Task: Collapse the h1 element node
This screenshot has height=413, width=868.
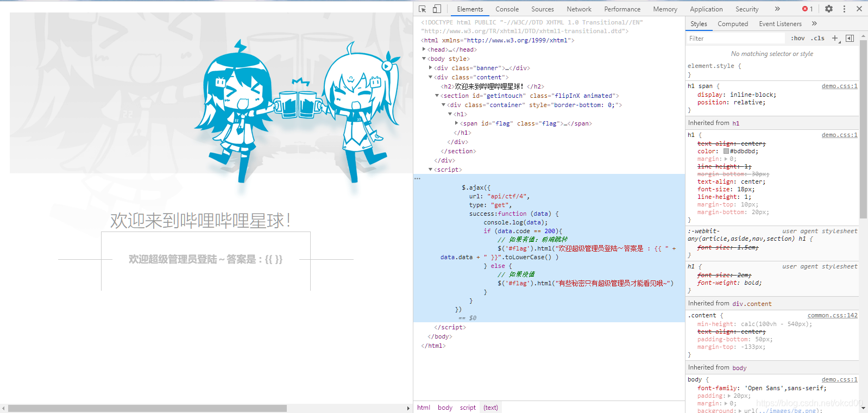Action: [x=450, y=114]
